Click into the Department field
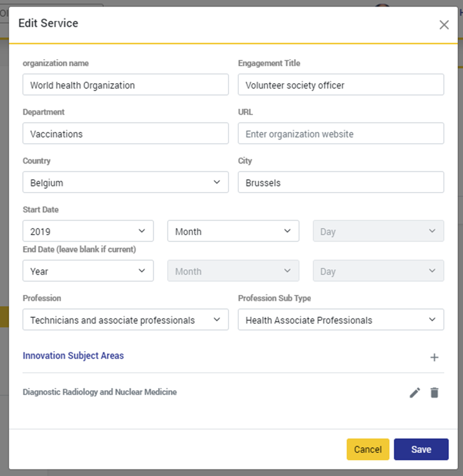The height and width of the screenshot is (476, 463). point(125,133)
